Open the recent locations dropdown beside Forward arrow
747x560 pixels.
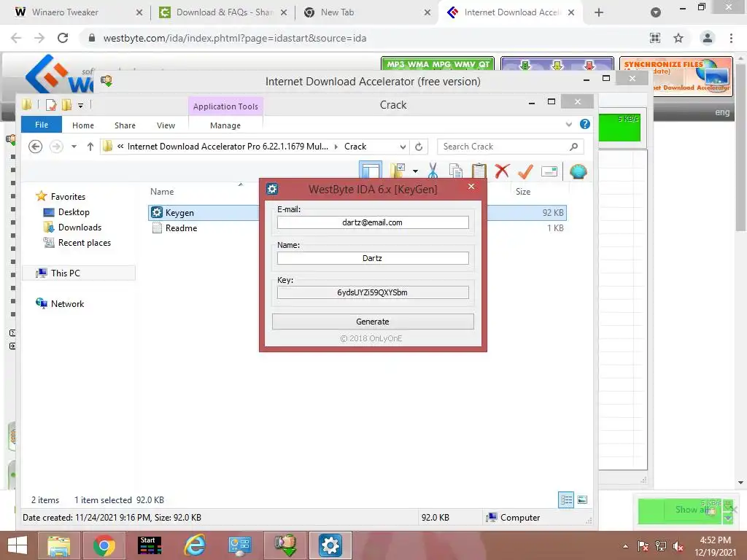pos(74,147)
